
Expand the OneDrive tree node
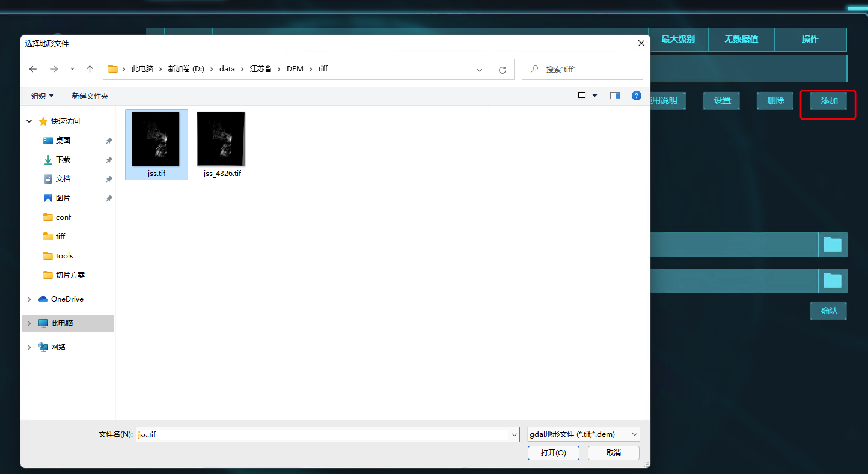click(x=29, y=299)
